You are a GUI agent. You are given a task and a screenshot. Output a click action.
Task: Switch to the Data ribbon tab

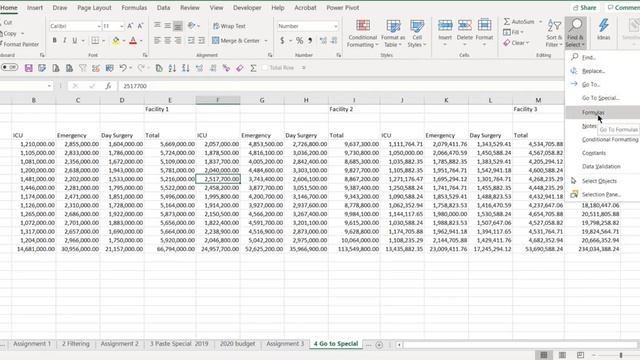coord(163,8)
